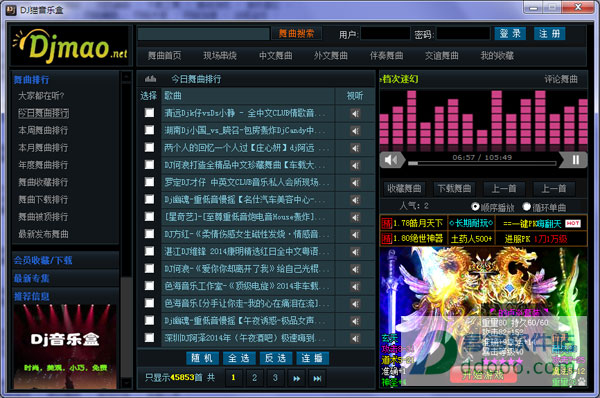
Task: Click the 舞曲搜索 search button
Action: click(296, 34)
